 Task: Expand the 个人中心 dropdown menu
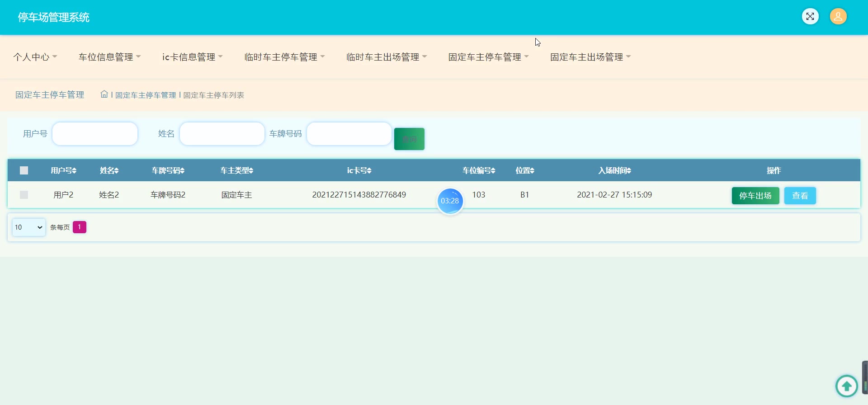35,57
